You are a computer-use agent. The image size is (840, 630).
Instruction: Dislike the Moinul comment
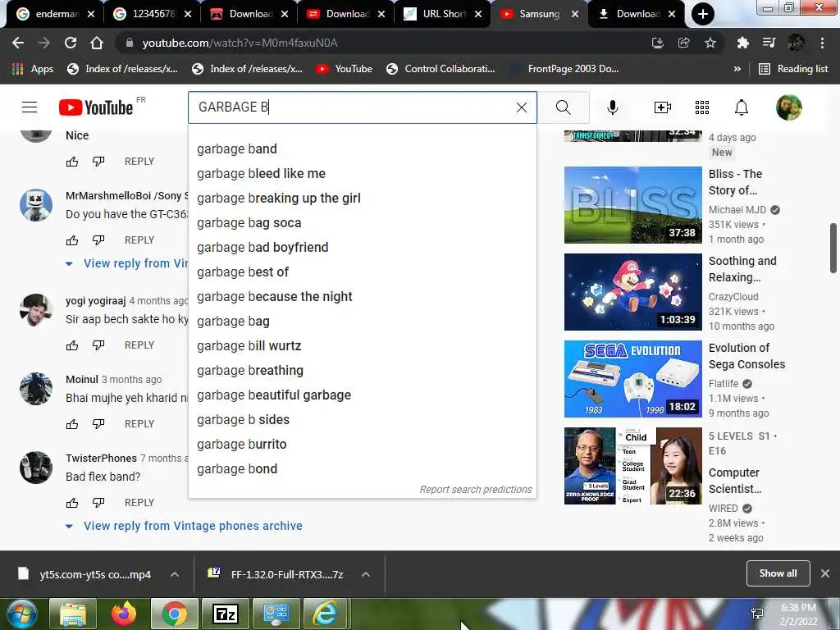(x=98, y=424)
